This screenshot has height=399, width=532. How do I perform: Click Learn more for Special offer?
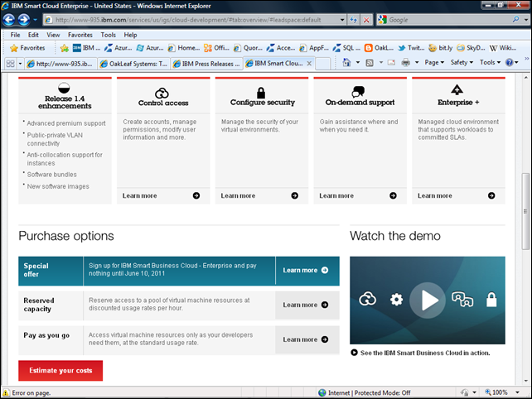point(306,270)
